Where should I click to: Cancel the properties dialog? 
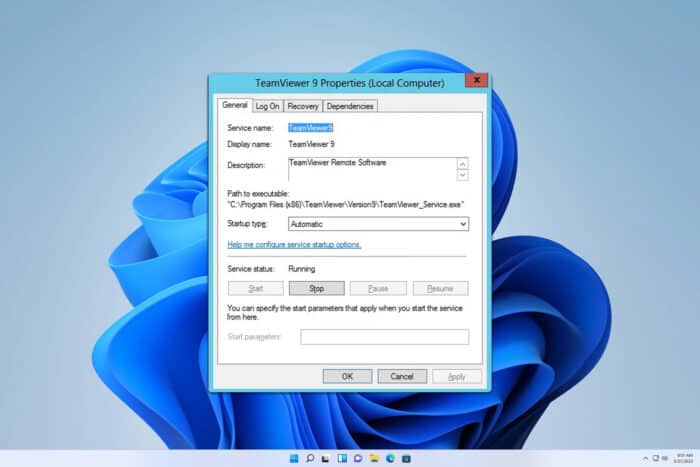tap(402, 376)
